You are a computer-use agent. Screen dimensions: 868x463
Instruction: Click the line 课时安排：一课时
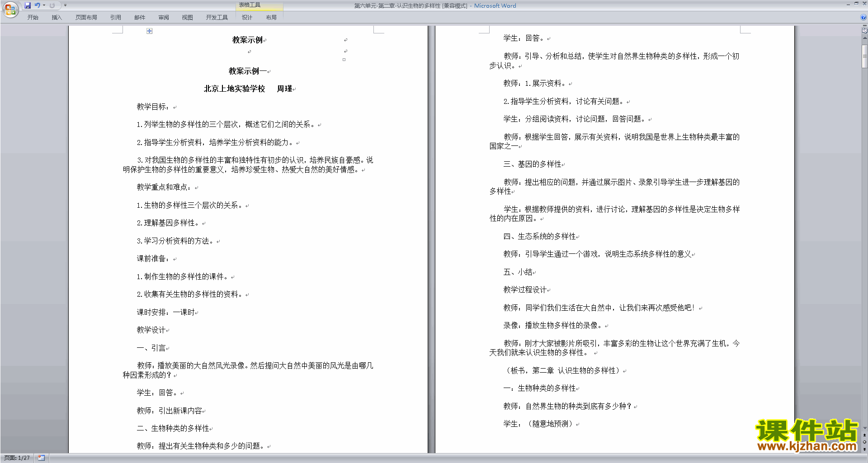point(165,312)
